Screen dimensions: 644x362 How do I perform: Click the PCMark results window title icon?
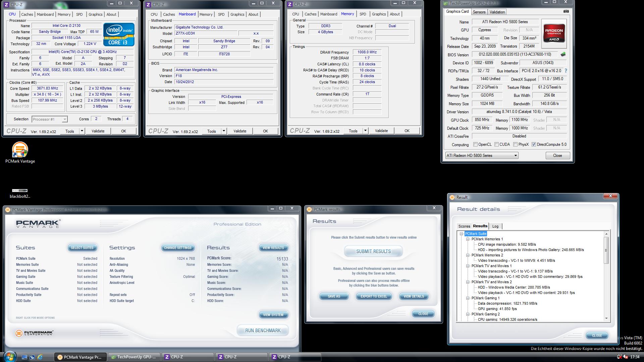tap(309, 209)
